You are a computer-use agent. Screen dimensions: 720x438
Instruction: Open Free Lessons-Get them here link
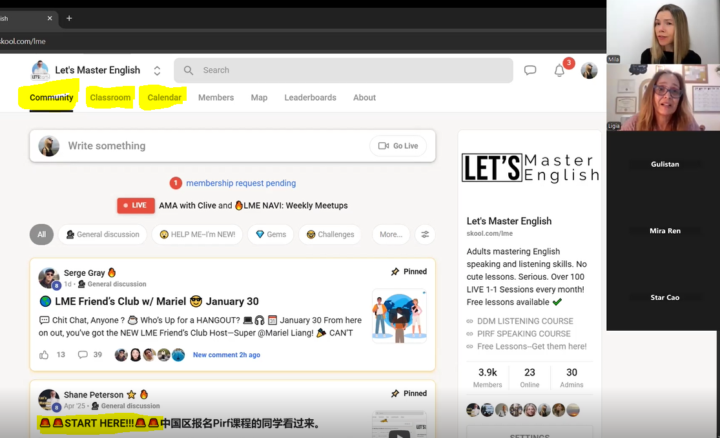(532, 346)
